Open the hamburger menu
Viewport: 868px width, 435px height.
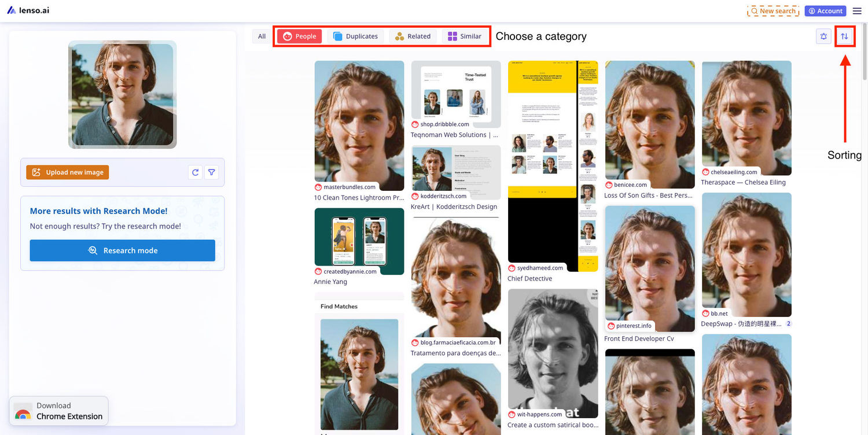(x=857, y=11)
